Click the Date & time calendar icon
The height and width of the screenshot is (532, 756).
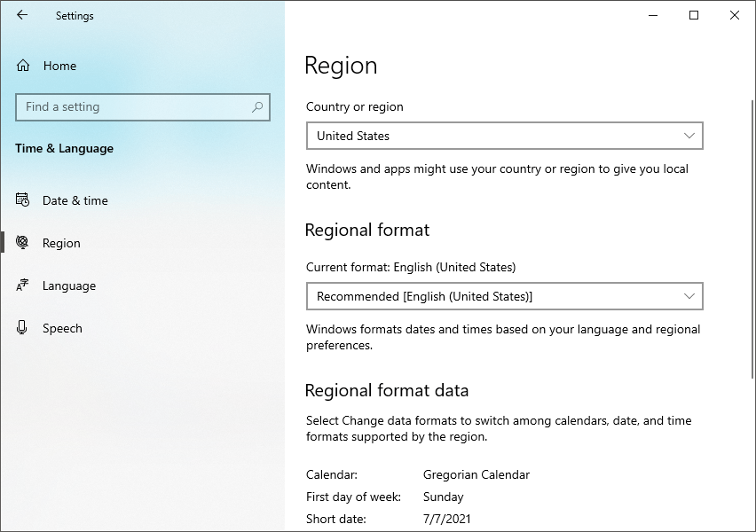pos(22,199)
